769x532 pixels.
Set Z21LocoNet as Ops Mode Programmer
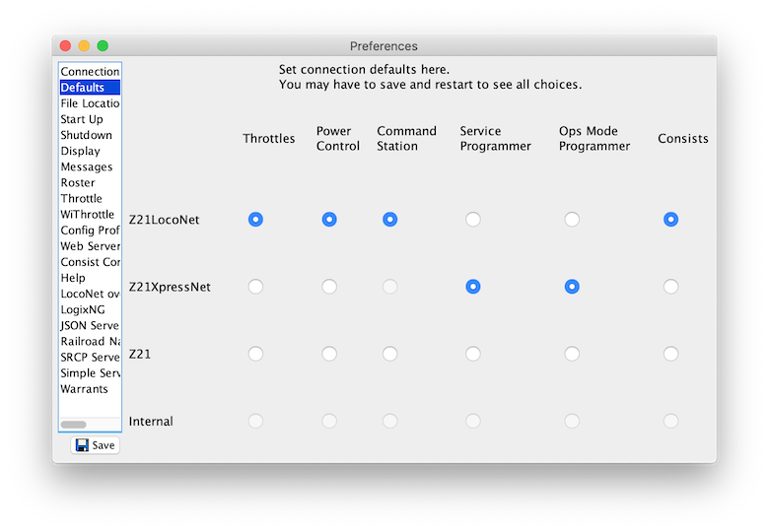572,219
